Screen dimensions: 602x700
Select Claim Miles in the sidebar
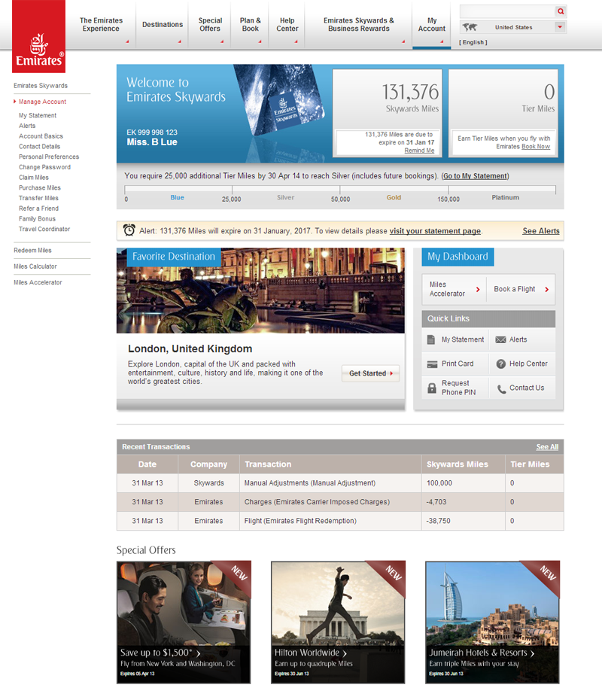point(33,177)
